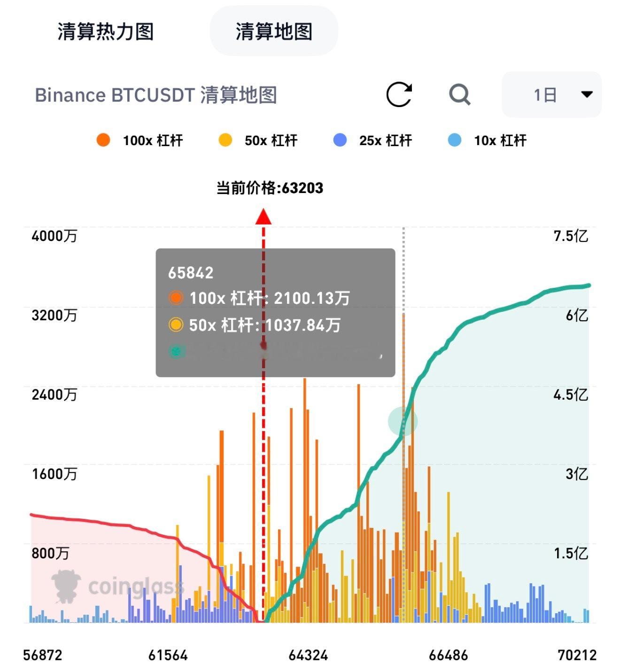Click the 61564 price axis label
This screenshot has height=672, width=620.
pyautogui.click(x=168, y=655)
